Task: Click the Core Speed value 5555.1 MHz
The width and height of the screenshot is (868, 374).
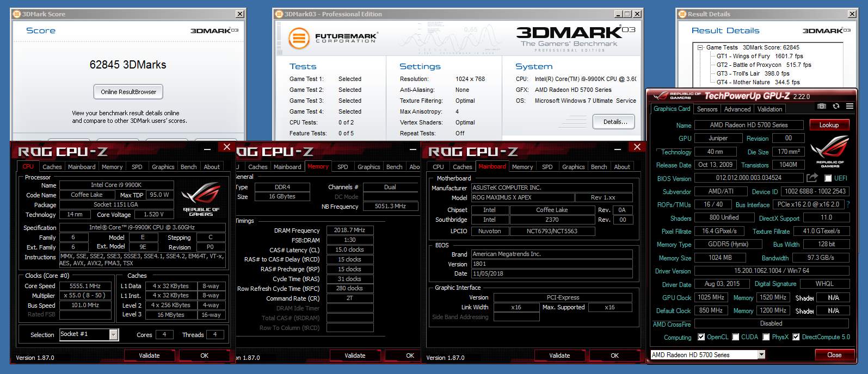Action: point(85,286)
